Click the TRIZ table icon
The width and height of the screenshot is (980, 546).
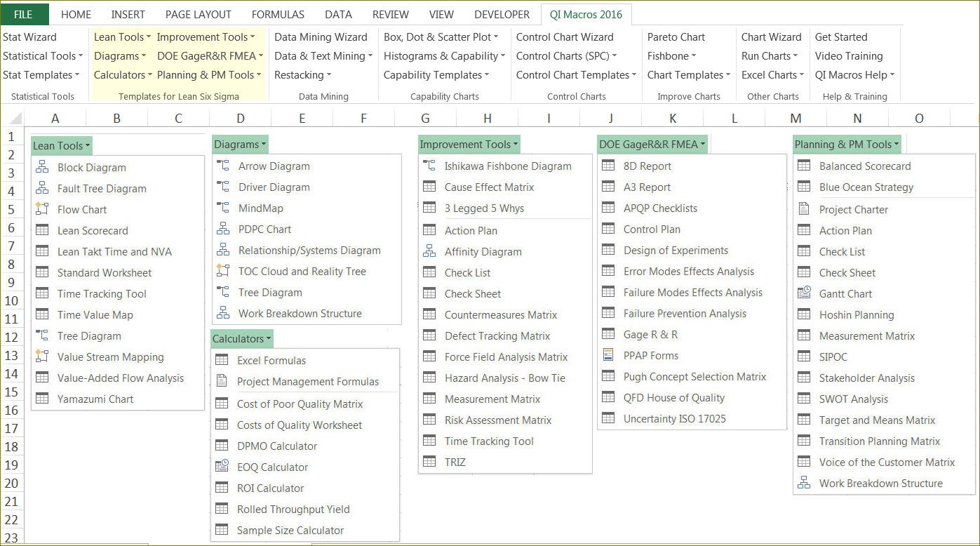pyautogui.click(x=429, y=462)
